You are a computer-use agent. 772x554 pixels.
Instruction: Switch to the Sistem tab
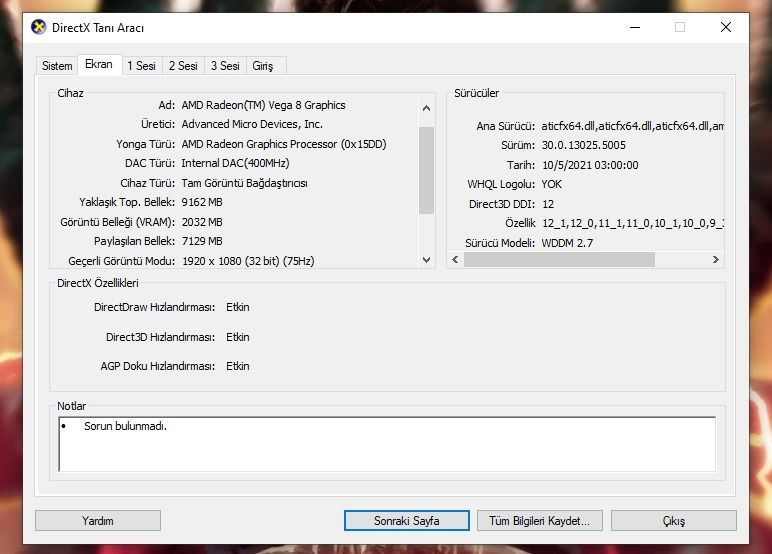[57, 65]
